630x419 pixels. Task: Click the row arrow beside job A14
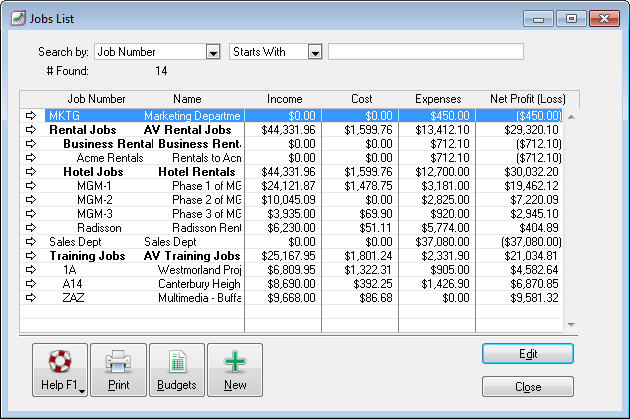coord(31,284)
